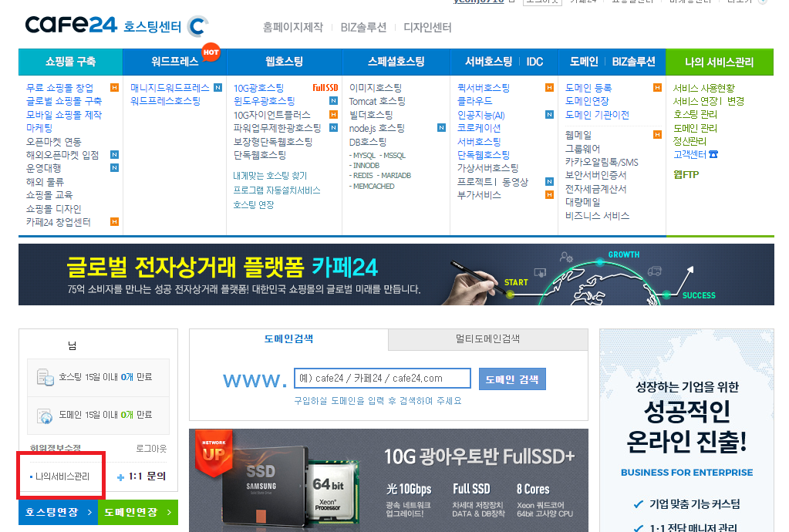Image resolution: width=789 pixels, height=532 pixels.
Task: Click the 호스팅 15일 이내 만료 status row
Action: click(98, 377)
